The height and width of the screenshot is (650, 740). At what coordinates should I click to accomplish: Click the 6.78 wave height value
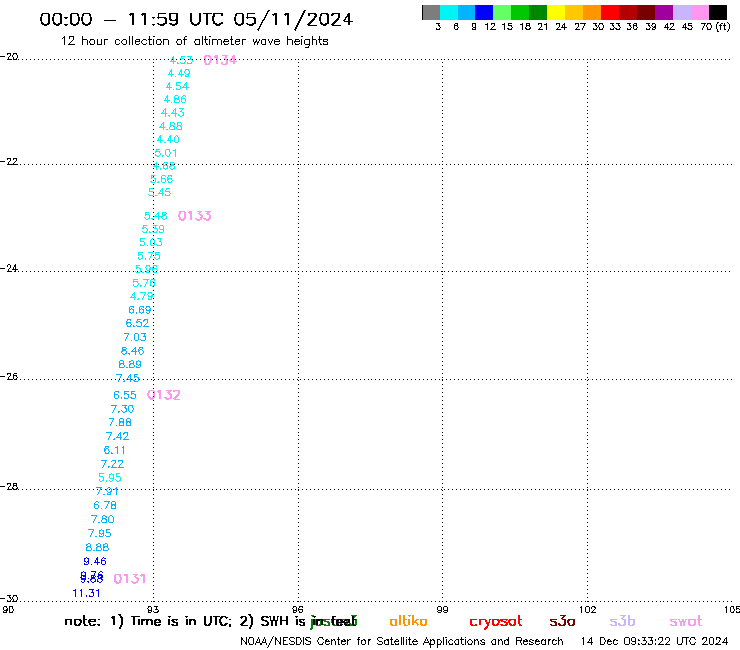point(105,505)
